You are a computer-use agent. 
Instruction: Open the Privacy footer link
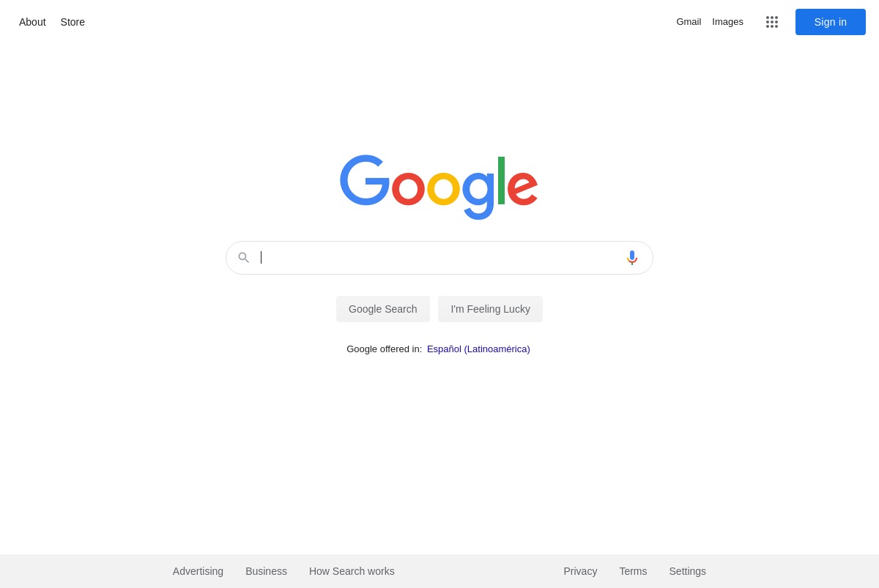click(x=580, y=571)
